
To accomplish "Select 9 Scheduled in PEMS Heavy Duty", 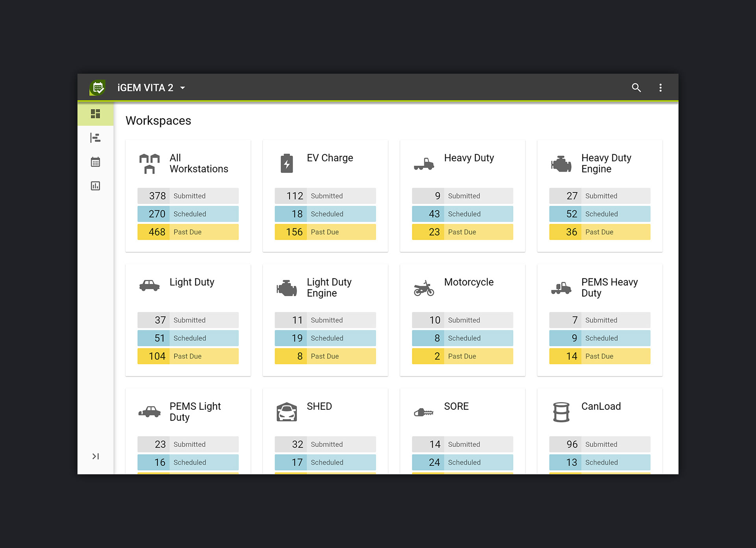I will (600, 338).
